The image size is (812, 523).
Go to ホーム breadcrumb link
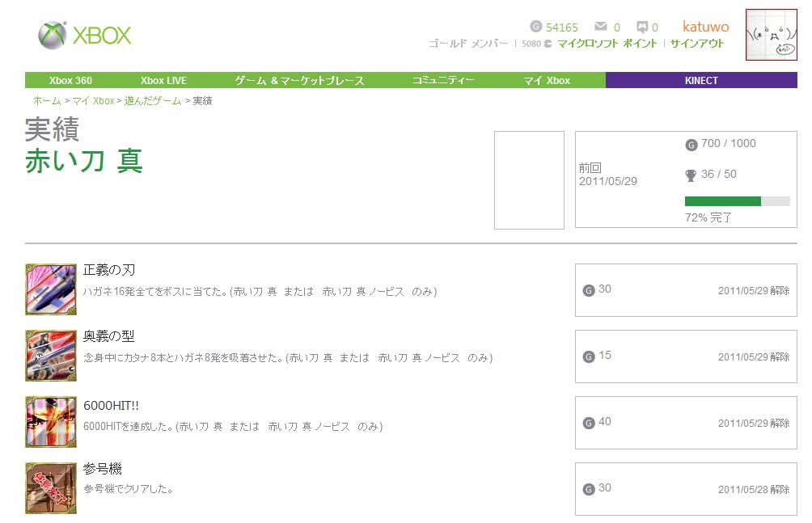click(47, 100)
